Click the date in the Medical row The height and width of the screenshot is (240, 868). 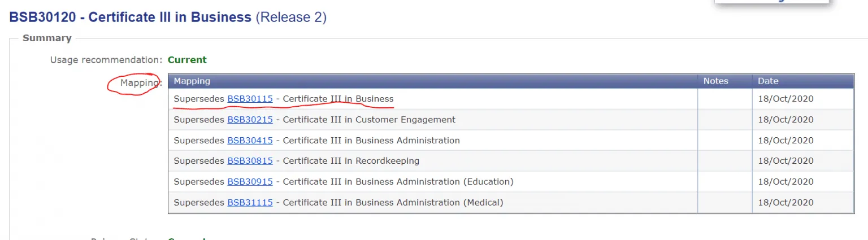(785, 202)
